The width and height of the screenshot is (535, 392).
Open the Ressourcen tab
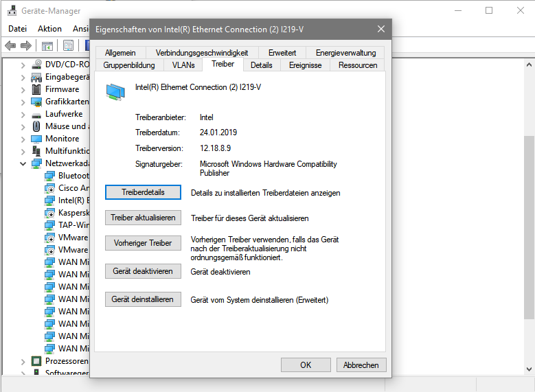pyautogui.click(x=358, y=65)
